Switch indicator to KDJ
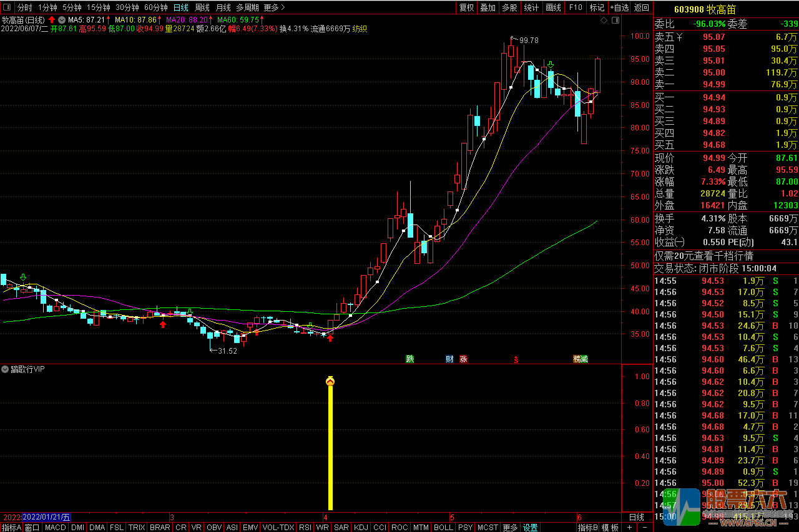Image resolution: width=799 pixels, height=532 pixels. pos(361,528)
